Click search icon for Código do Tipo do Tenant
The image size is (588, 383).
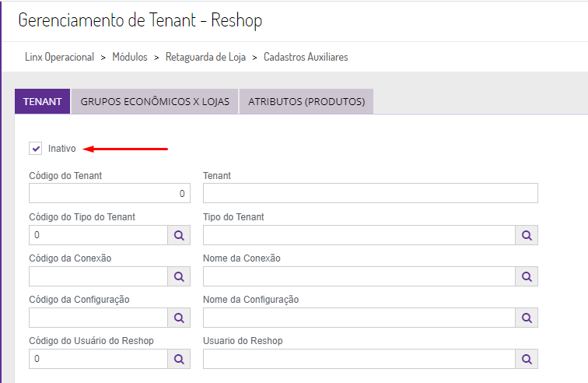(178, 235)
